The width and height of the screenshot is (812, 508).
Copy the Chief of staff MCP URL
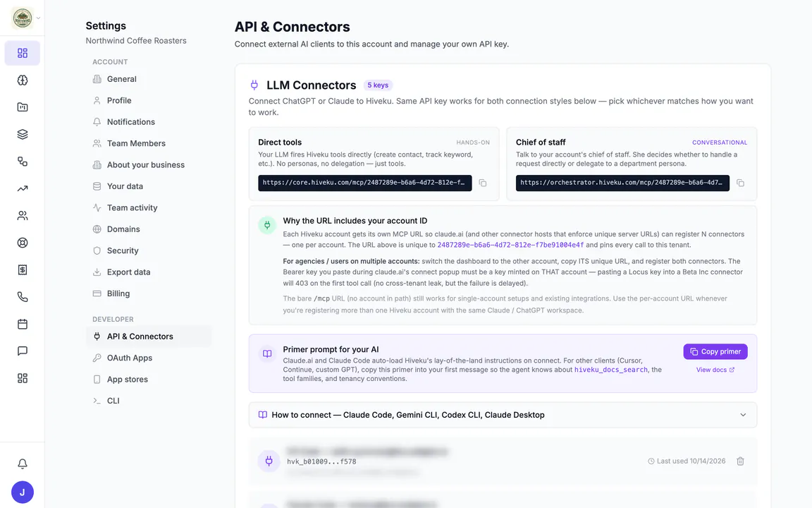[741, 183]
